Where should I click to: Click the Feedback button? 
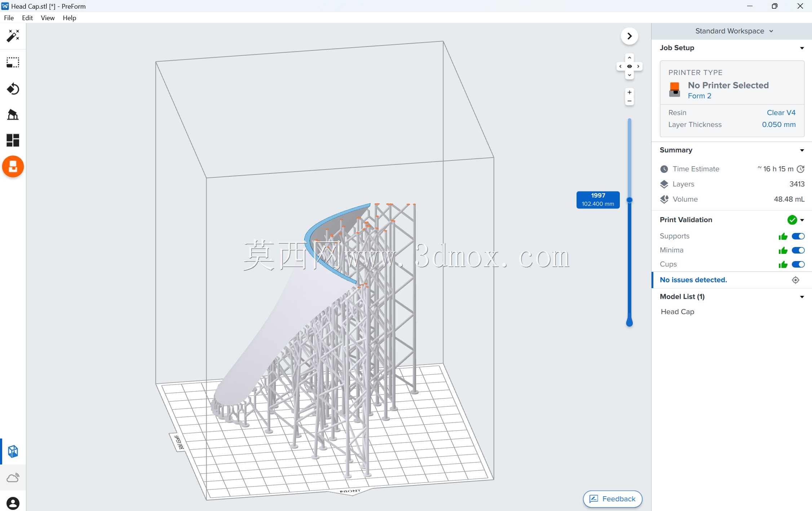(x=613, y=499)
